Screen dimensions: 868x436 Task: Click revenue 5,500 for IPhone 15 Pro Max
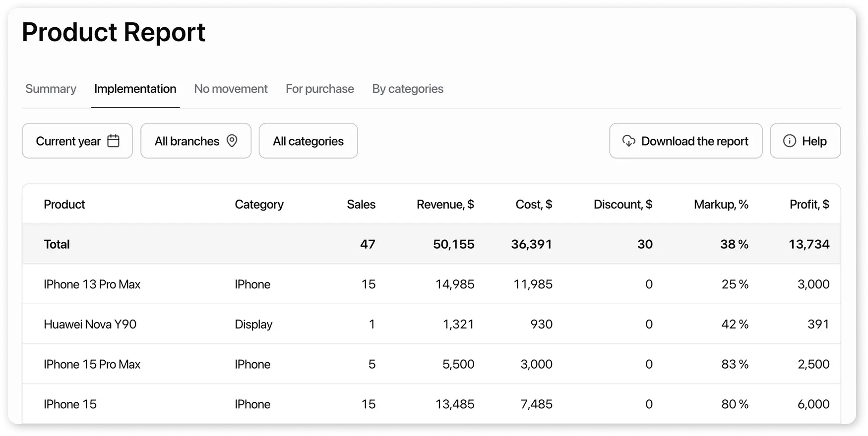458,364
